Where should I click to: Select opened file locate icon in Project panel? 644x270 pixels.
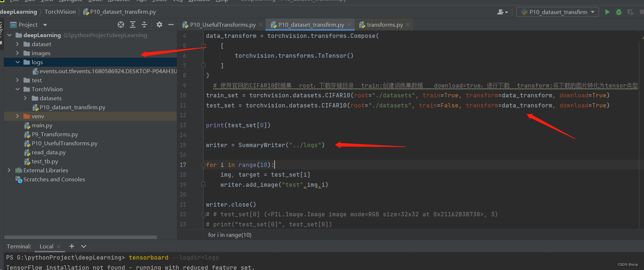(121, 25)
